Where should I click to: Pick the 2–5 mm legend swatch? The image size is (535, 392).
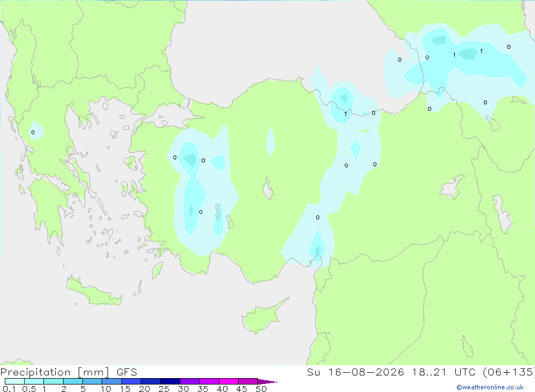pyautogui.click(x=73, y=381)
